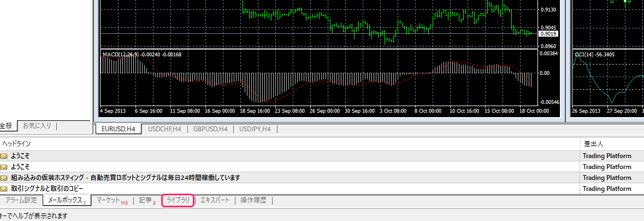Switch navigator to お気に入り tab
Screen dimensions: 644x221
pos(37,126)
